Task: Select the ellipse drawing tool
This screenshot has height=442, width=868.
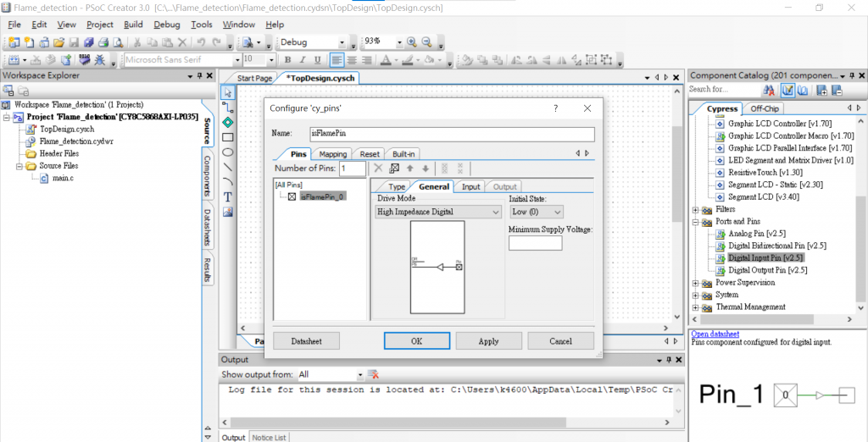Action: 227,152
